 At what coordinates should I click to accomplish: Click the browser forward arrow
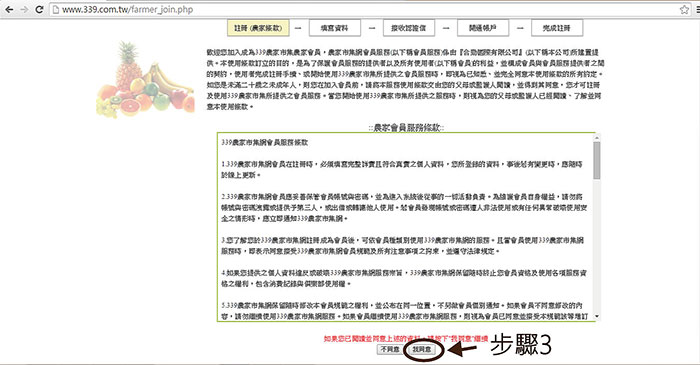24,9
